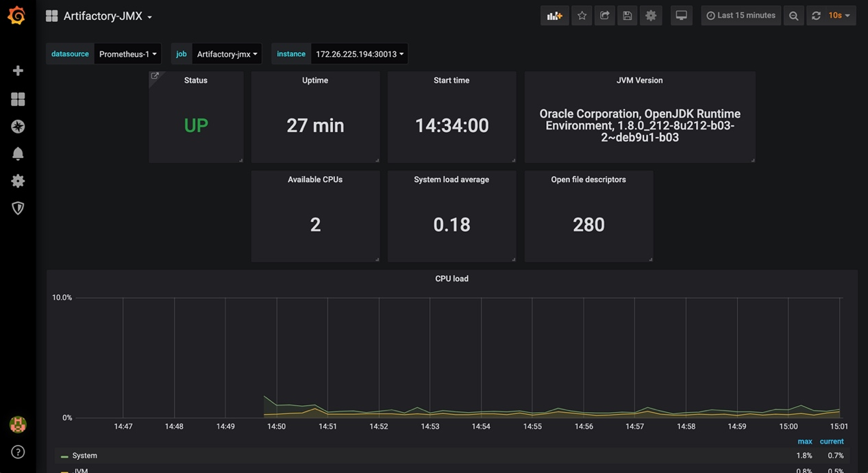Open the instance 172.26.225.194:30013 dropdown
The width and height of the screenshot is (868, 473).
tap(360, 54)
